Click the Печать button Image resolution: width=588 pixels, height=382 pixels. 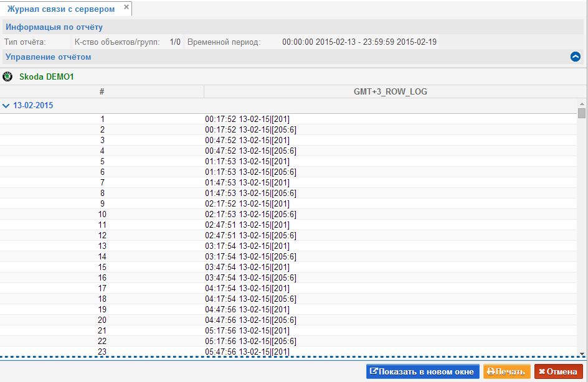pos(506,371)
